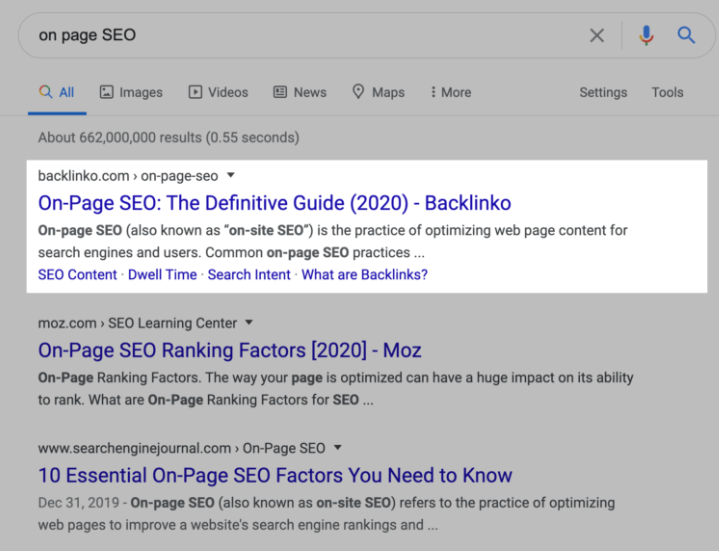
Task: Switch to the All results tab
Action: pyautogui.click(x=57, y=93)
